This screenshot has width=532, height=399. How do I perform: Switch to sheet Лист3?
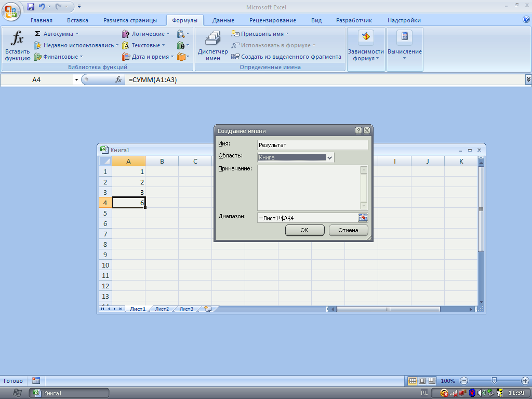187,309
